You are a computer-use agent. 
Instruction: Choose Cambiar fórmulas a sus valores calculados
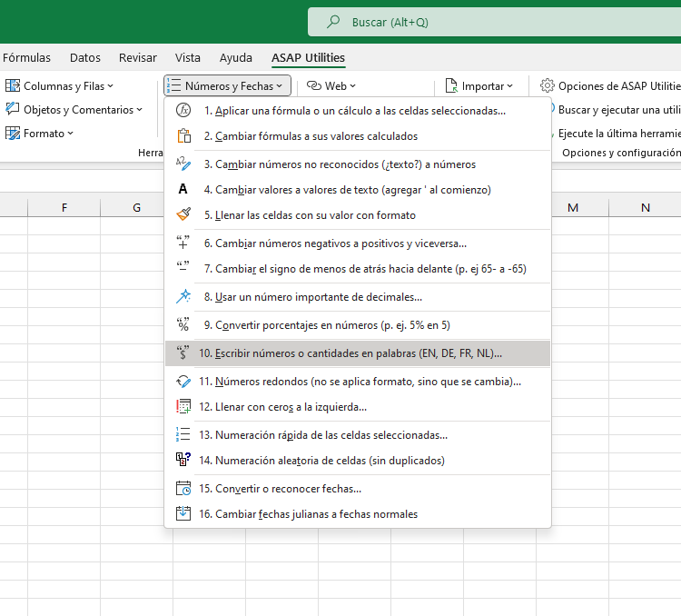[358, 136]
